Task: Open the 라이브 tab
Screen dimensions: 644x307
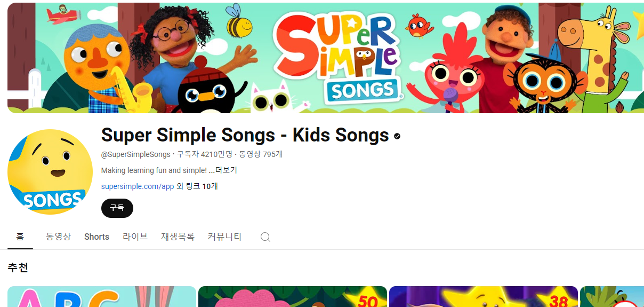Action: (x=135, y=237)
